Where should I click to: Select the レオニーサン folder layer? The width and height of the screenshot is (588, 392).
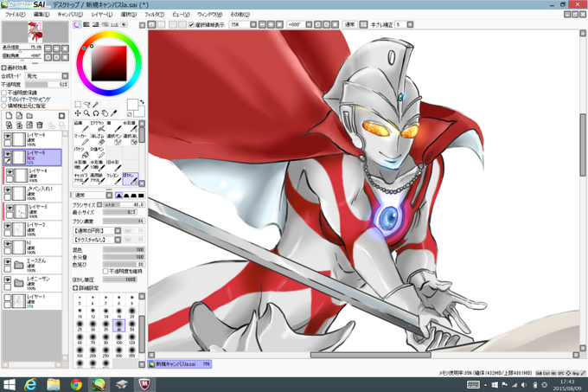click(33, 283)
